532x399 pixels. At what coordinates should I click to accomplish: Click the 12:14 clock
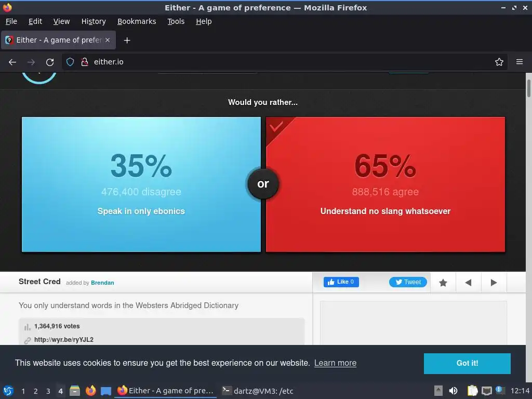[520, 391]
